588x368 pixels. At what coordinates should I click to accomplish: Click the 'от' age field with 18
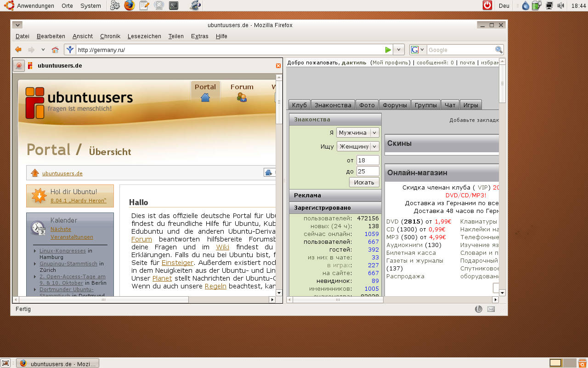click(x=368, y=160)
